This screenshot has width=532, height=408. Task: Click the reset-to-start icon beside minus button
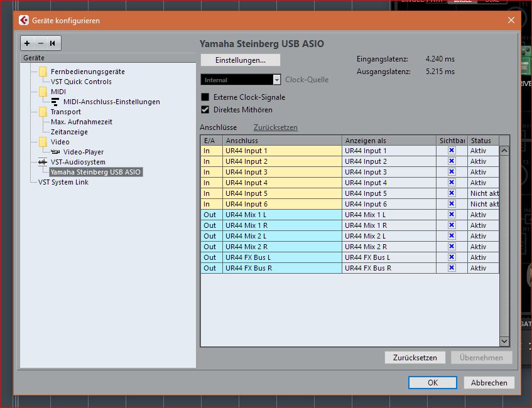click(x=53, y=43)
